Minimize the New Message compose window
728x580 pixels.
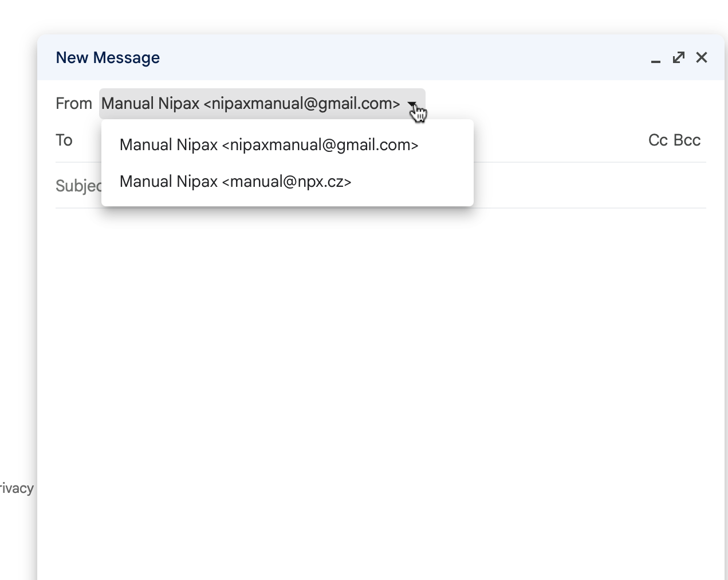pyautogui.click(x=656, y=58)
